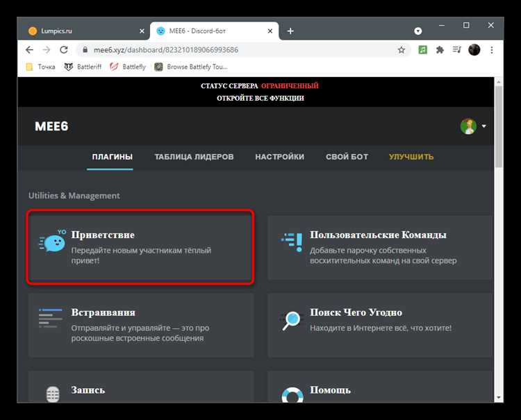Open the green music extension icon
The height and width of the screenshot is (420, 521).
[422, 50]
